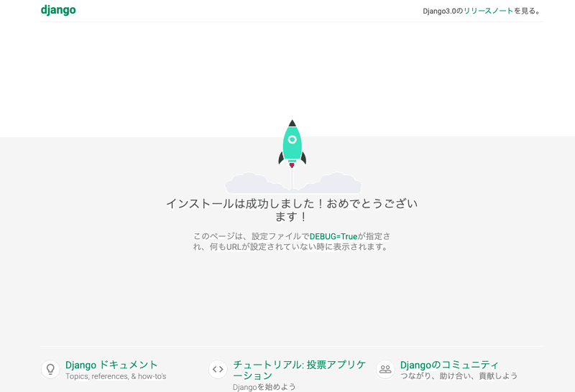575x392 pixels.
Task: Click the 'インストールは成功しました！' heading
Action: click(293, 210)
